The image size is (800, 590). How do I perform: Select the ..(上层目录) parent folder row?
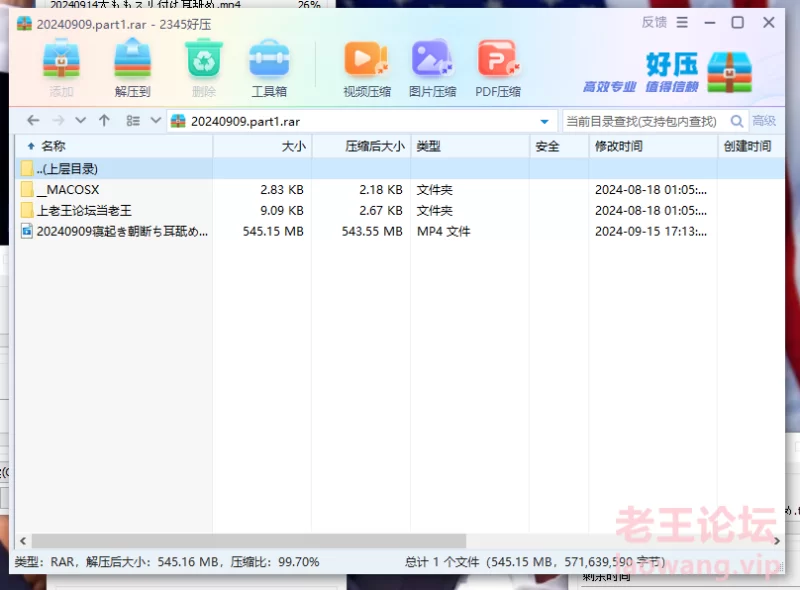pos(400,168)
